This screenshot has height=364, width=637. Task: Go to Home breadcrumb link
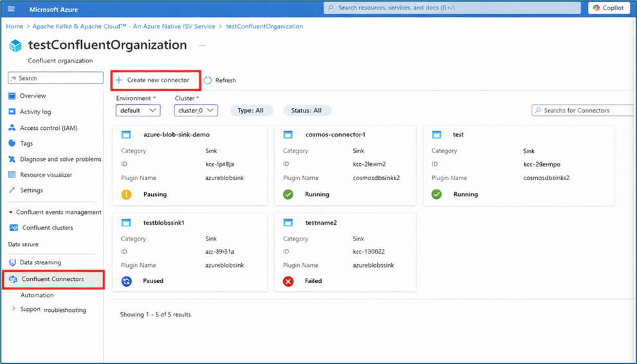(14, 26)
